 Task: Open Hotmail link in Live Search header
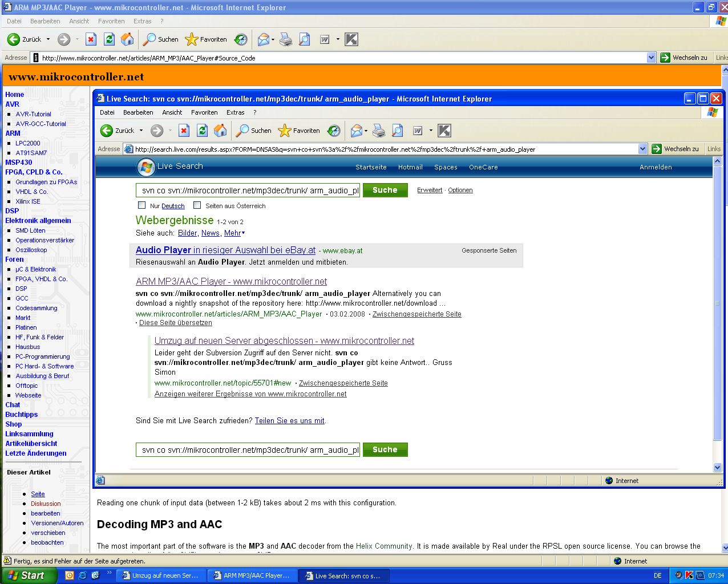coord(410,167)
